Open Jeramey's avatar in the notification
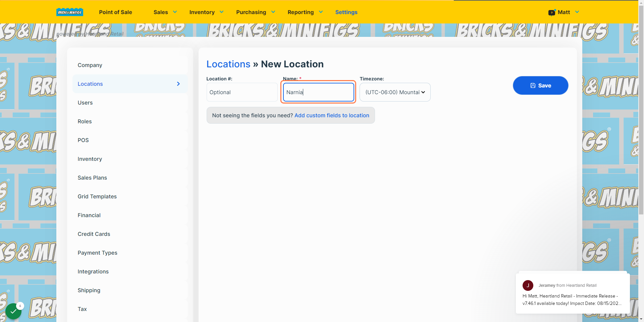Screen dimensions: 644x322 coord(528,285)
